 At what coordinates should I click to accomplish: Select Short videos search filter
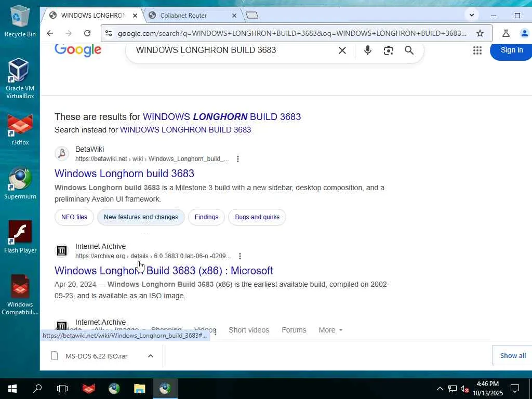(x=249, y=330)
